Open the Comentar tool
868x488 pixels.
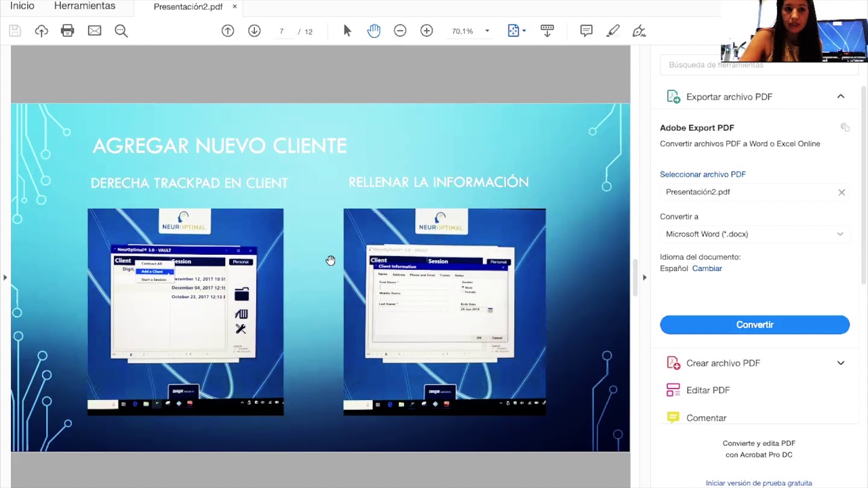(x=706, y=418)
